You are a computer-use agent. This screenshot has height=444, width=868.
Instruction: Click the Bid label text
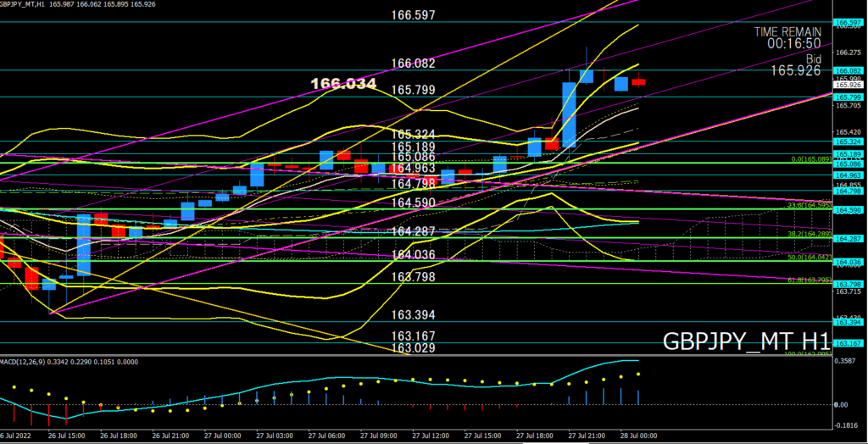point(813,58)
